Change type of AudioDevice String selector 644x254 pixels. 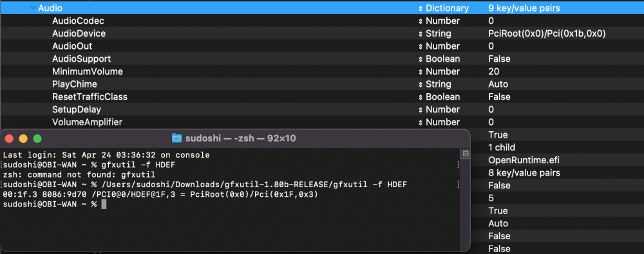click(x=420, y=33)
